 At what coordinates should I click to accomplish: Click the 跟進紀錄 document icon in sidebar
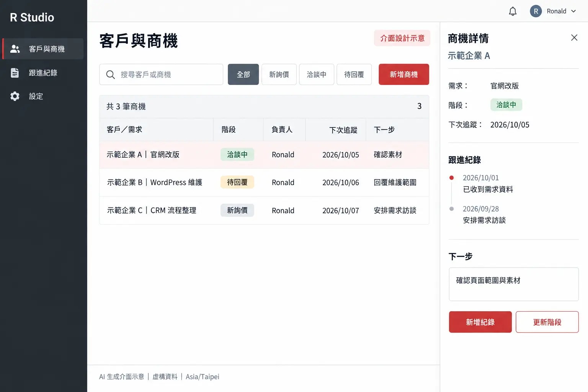pyautogui.click(x=15, y=73)
